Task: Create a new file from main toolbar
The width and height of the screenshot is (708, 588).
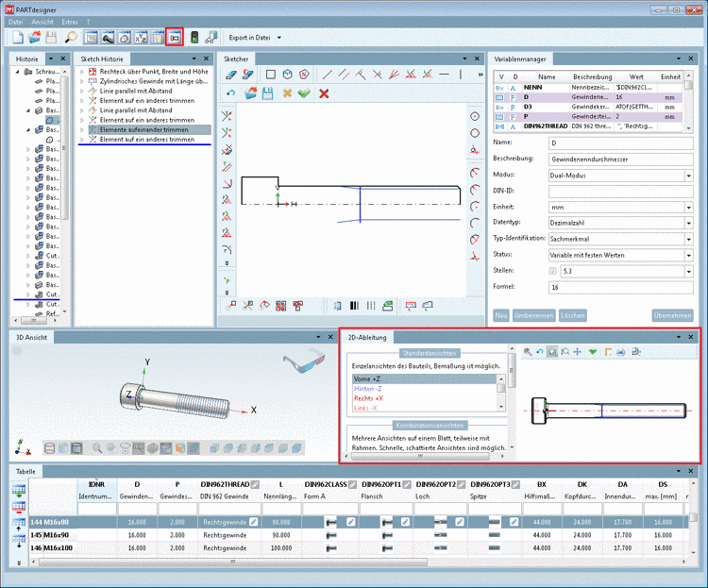Action: pos(18,38)
